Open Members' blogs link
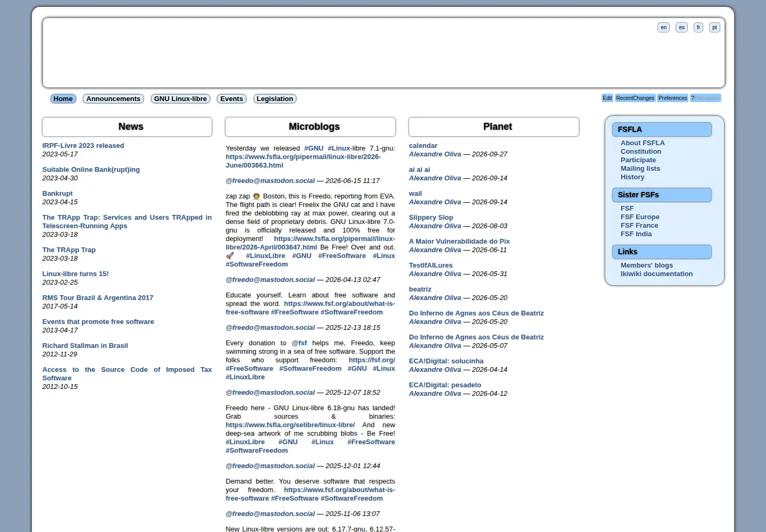 [x=646, y=265]
